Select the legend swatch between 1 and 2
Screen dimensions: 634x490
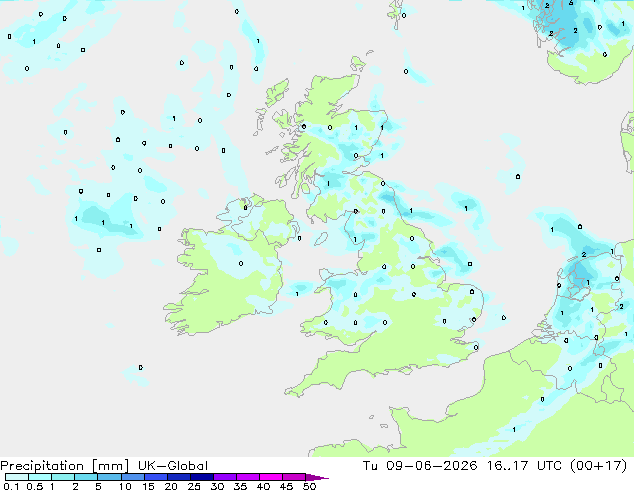click(63, 477)
